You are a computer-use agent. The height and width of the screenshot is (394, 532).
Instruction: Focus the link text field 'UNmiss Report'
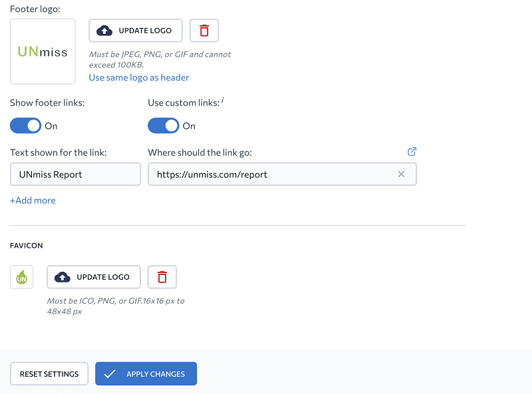tap(75, 174)
